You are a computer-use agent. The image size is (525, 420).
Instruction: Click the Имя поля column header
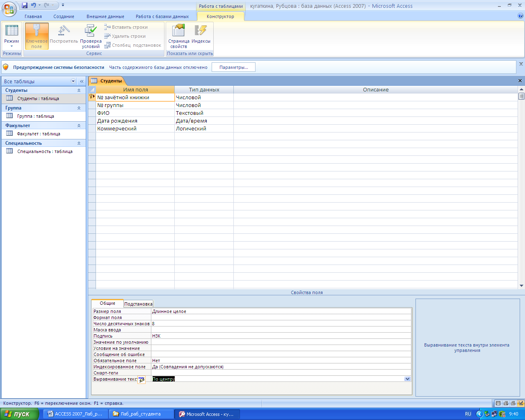click(135, 90)
